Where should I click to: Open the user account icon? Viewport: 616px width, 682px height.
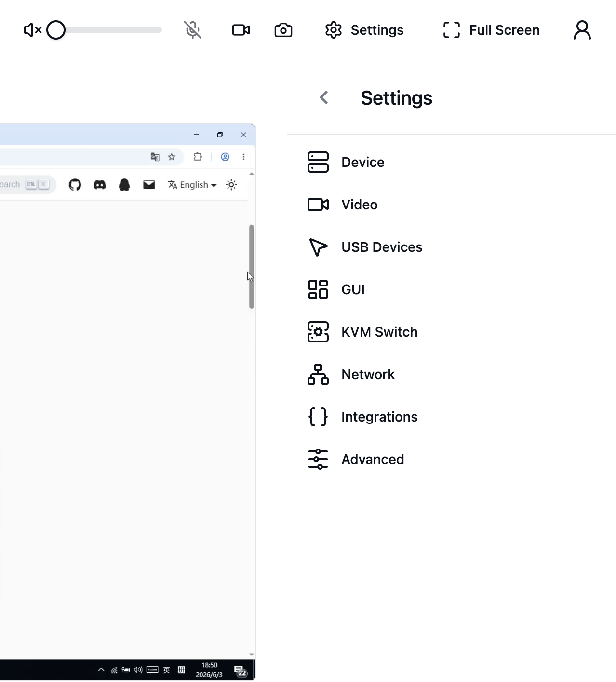(582, 30)
